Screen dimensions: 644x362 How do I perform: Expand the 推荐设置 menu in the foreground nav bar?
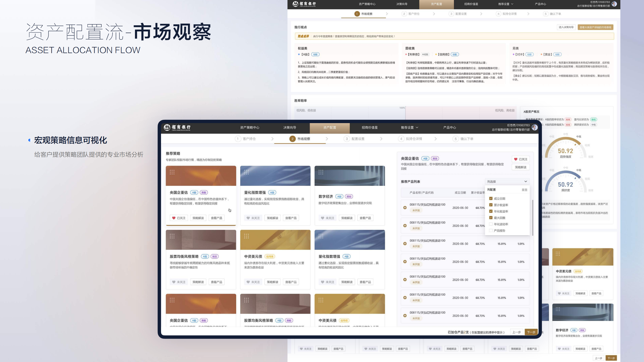point(409,127)
